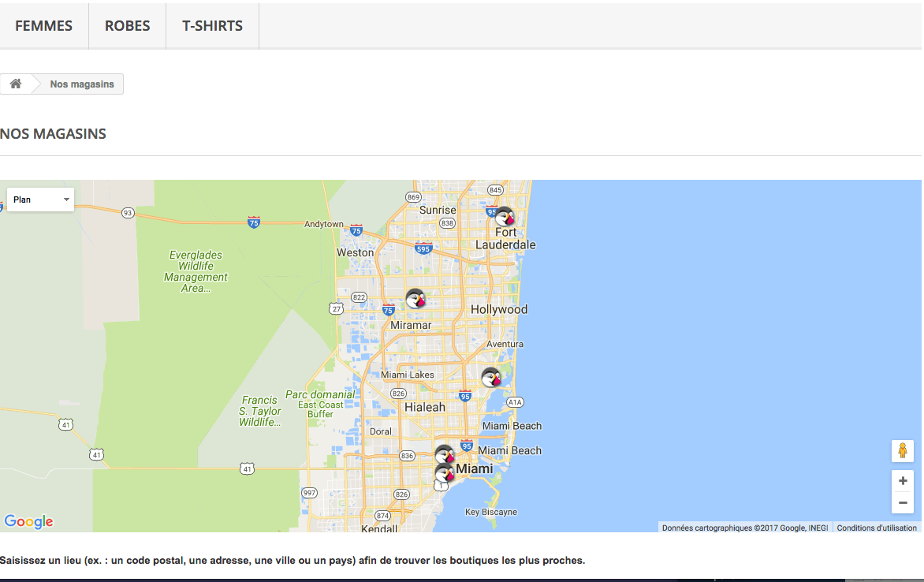Click the Nos magasins breadcrumb
This screenshot has height=582, width=924.
coord(82,84)
